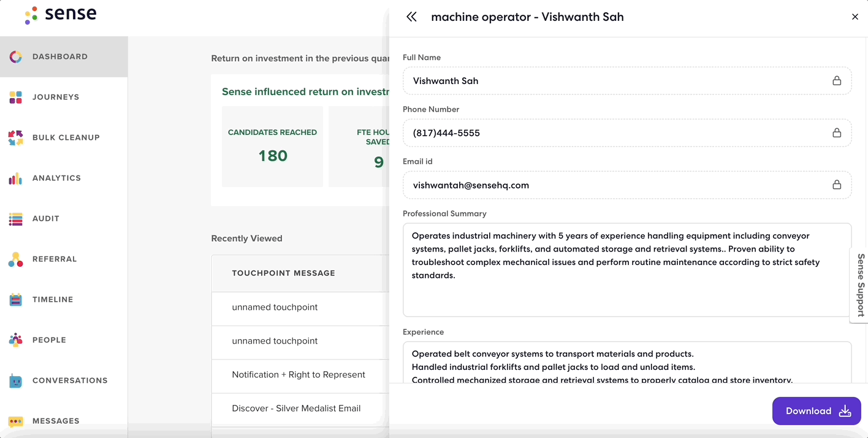
Task: Close the candidate detail panel
Action: (x=855, y=17)
